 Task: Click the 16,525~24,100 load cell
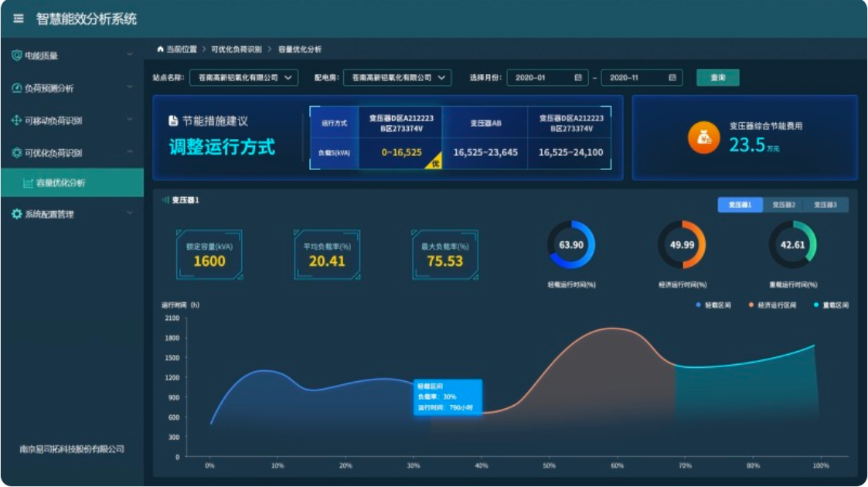(570, 152)
